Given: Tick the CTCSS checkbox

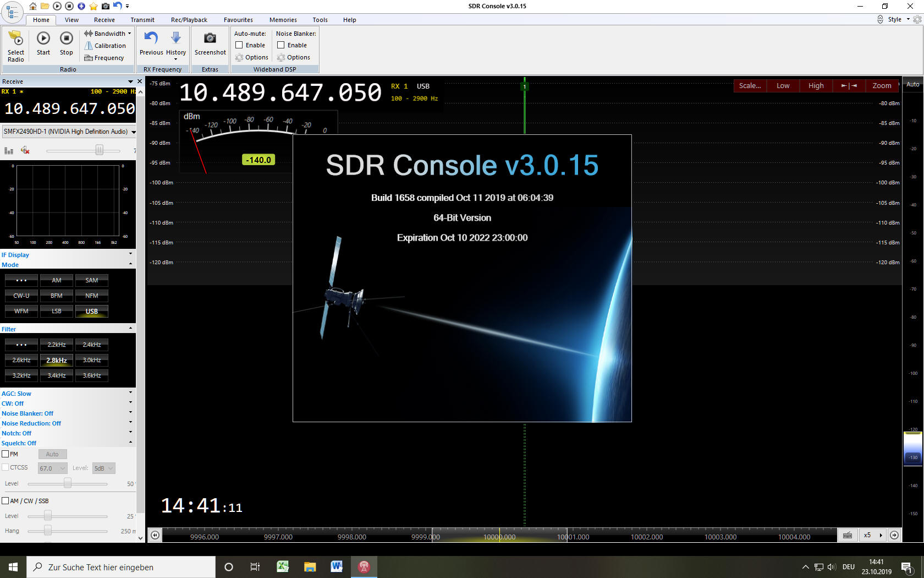Looking at the screenshot, I should pyautogui.click(x=5, y=467).
